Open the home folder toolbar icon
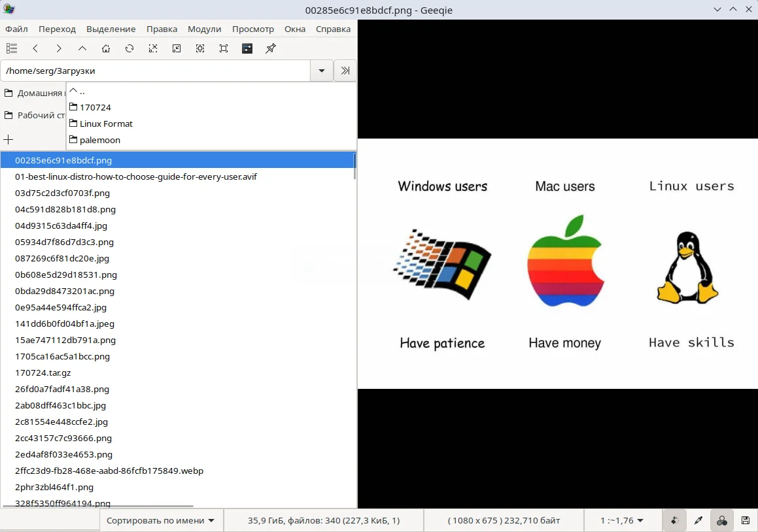Image resolution: width=758 pixels, height=532 pixels. (106, 48)
